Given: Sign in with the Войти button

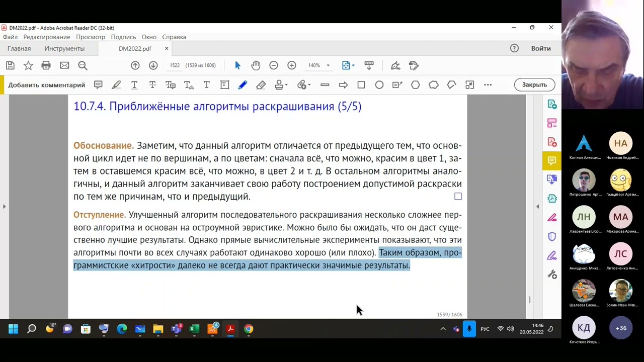Looking at the screenshot, I should [541, 49].
